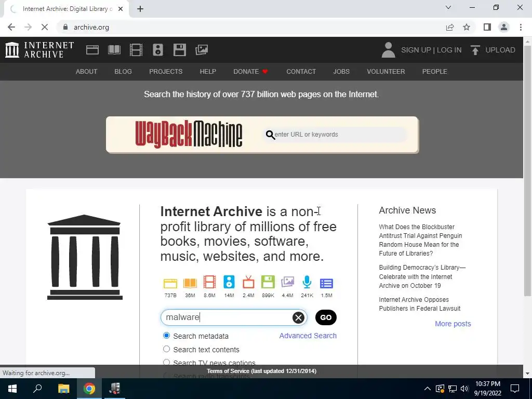Select the Search TV news captions option
This screenshot has width=532, height=399.
pyautogui.click(x=166, y=362)
